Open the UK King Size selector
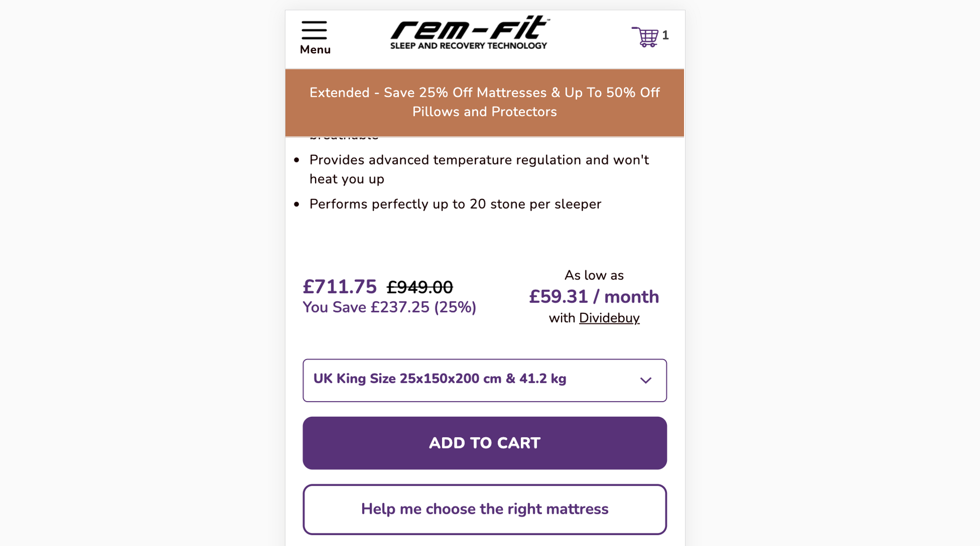Viewport: 980px width, 546px height. (x=485, y=380)
